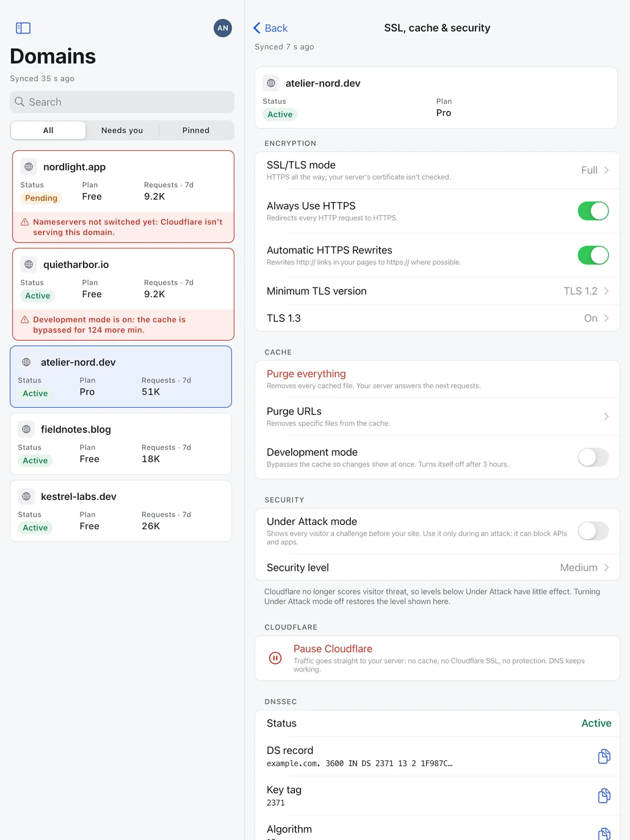Open the nordlight.app domain card
The width and height of the screenshot is (630, 840).
(123, 197)
